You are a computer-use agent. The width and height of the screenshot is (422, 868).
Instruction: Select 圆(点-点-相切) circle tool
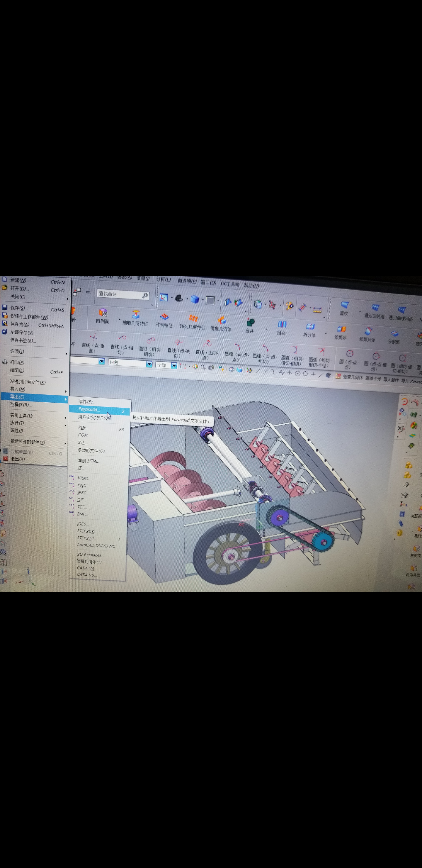pyautogui.click(x=375, y=362)
